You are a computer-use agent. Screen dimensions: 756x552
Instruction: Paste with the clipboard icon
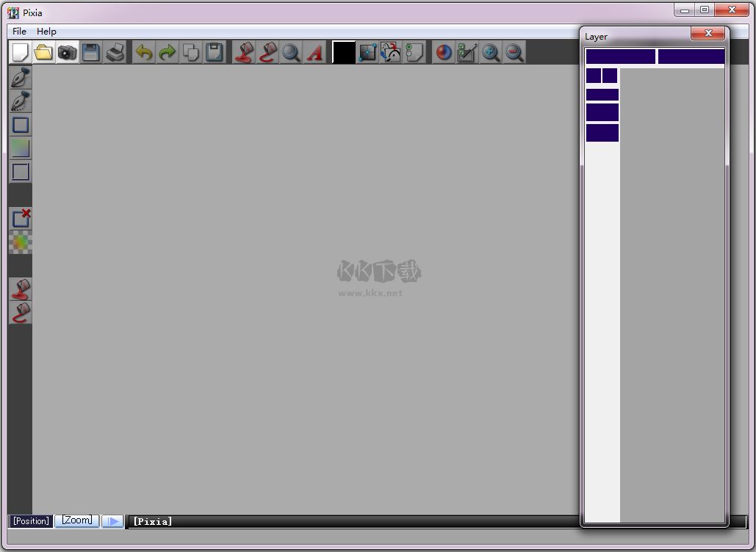[214, 52]
